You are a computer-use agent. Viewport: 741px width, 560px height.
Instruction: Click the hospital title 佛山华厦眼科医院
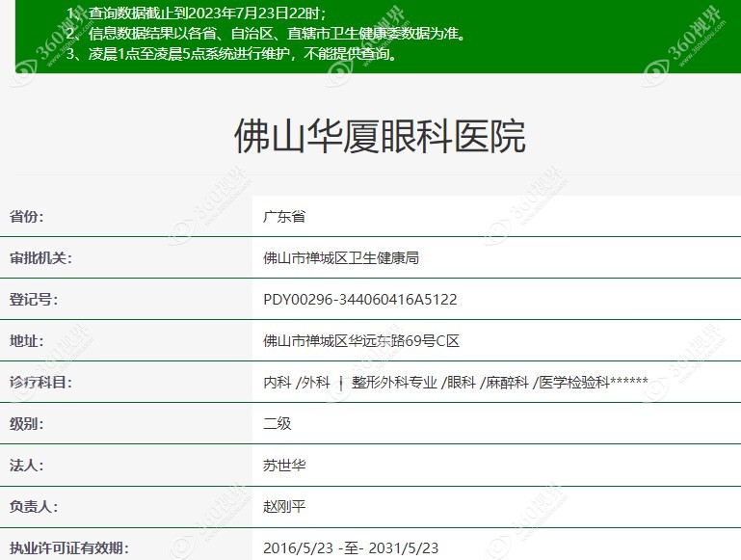pos(380,137)
